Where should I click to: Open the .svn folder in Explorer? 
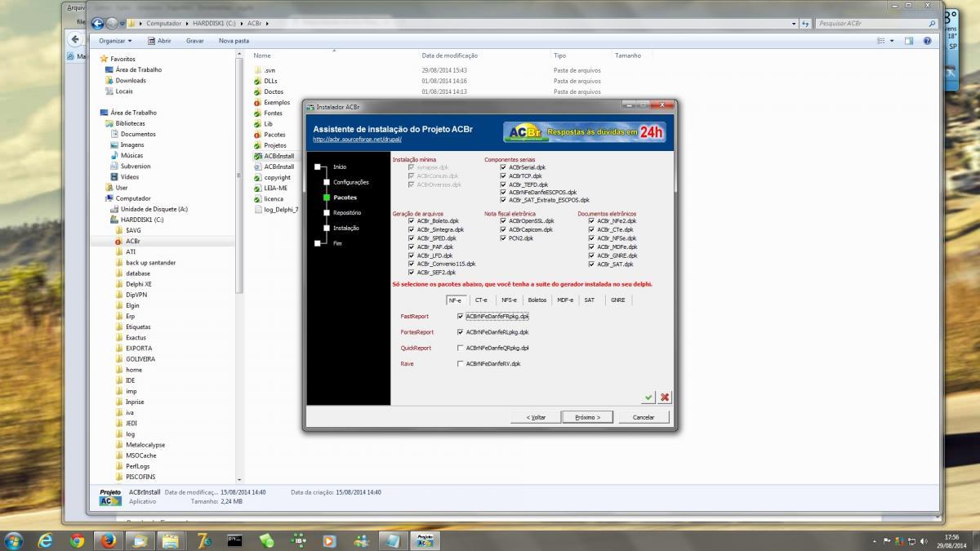point(269,70)
